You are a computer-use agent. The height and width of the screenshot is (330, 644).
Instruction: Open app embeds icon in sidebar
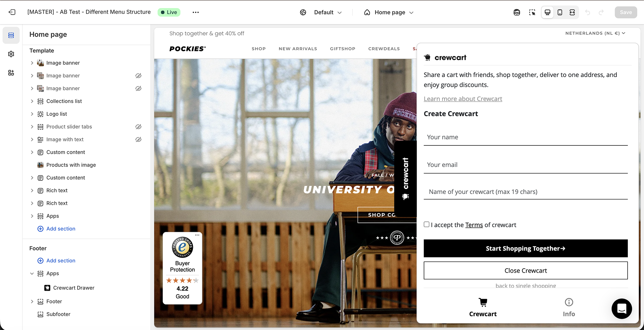click(11, 73)
